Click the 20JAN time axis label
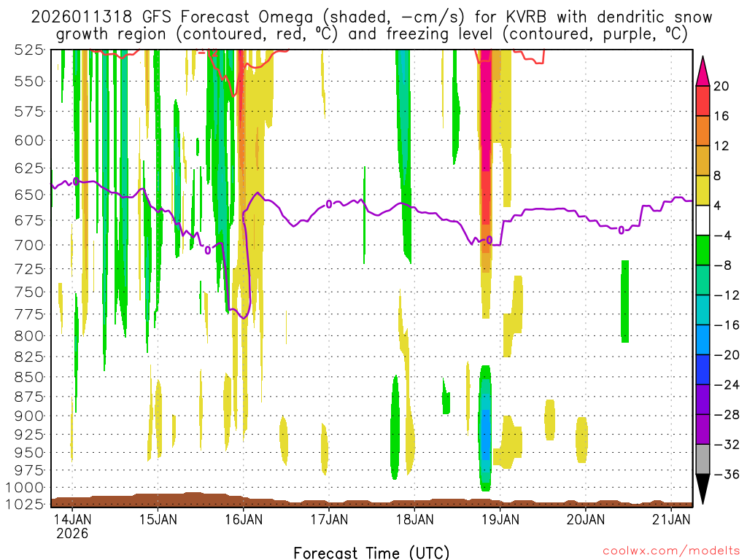Image resolution: width=747 pixels, height=560 pixels. click(586, 519)
